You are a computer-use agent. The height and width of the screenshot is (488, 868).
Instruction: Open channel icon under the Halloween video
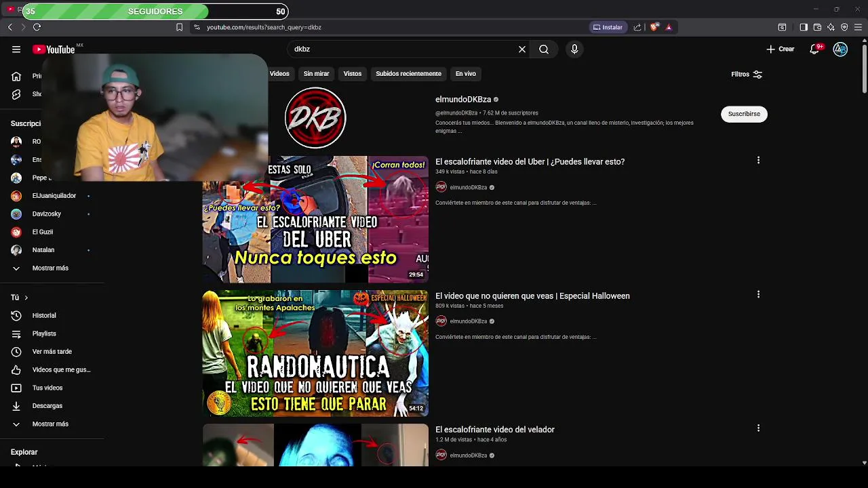(441, 321)
